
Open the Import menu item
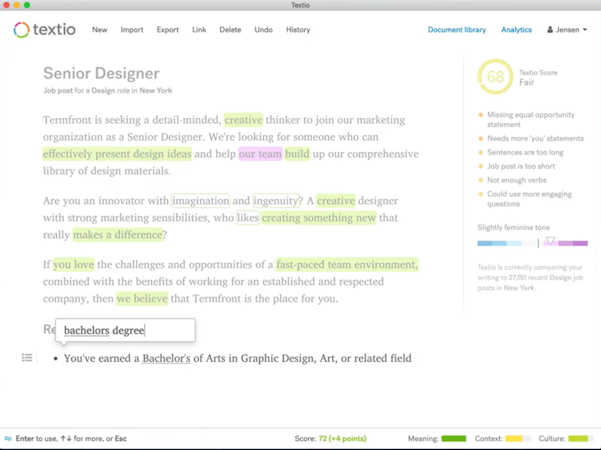click(x=132, y=30)
